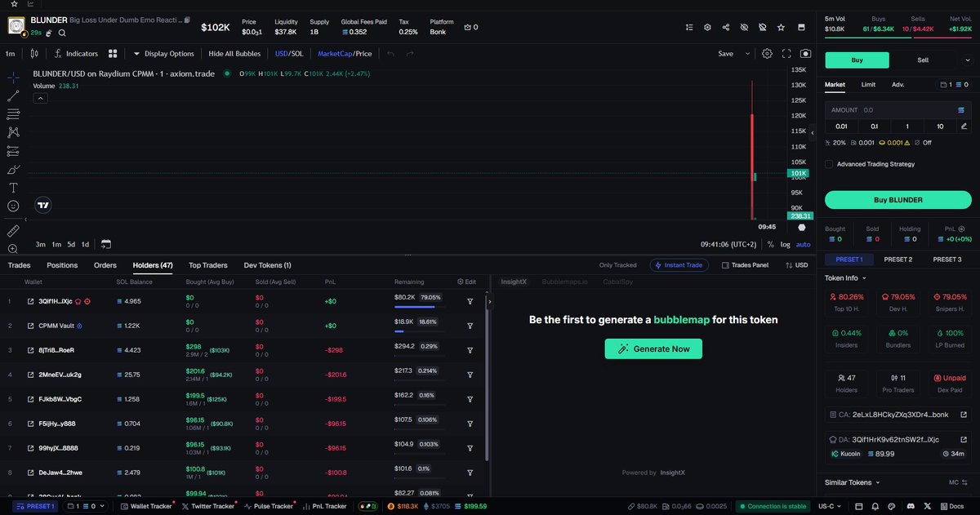
Task: Select the trend line drawing tool
Action: (x=14, y=95)
